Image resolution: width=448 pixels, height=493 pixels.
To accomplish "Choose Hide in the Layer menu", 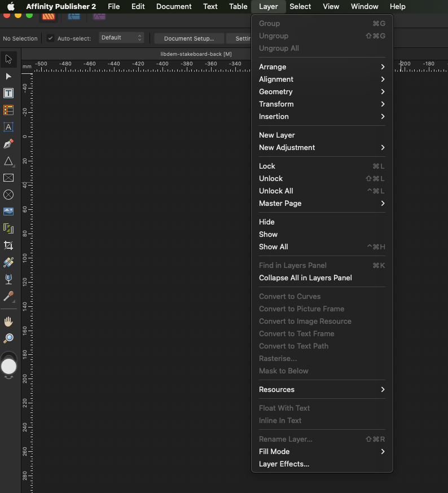I will (x=322, y=222).
